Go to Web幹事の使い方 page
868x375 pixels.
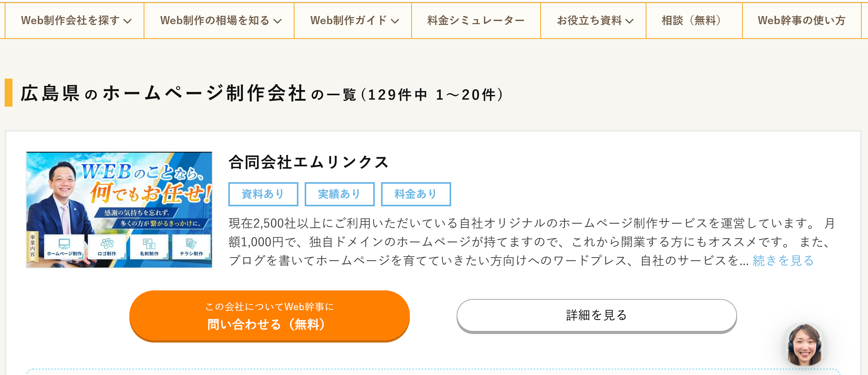click(x=801, y=21)
